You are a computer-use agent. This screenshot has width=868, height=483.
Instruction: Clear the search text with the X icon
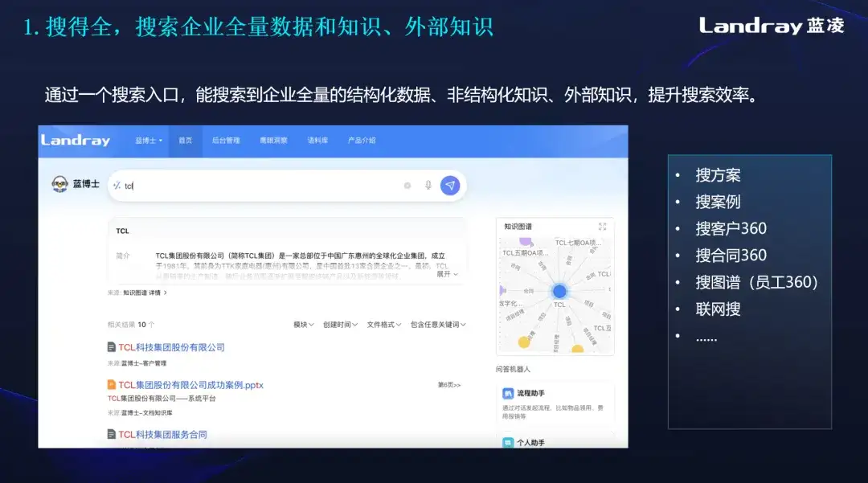[407, 186]
